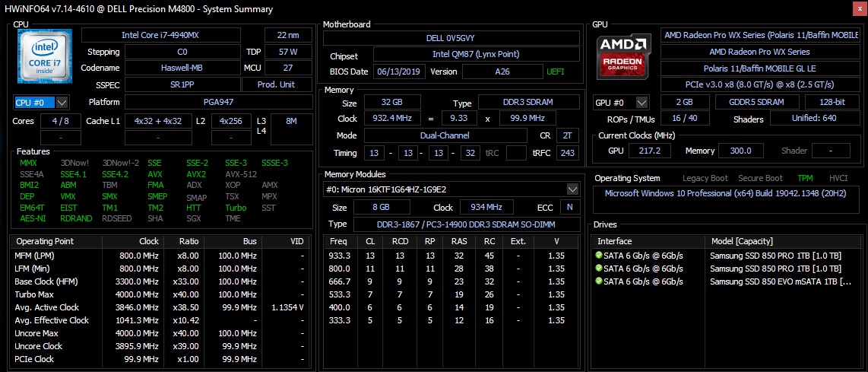Click the TPM indicator
The height and width of the screenshot is (372, 868).
pyautogui.click(x=806, y=179)
